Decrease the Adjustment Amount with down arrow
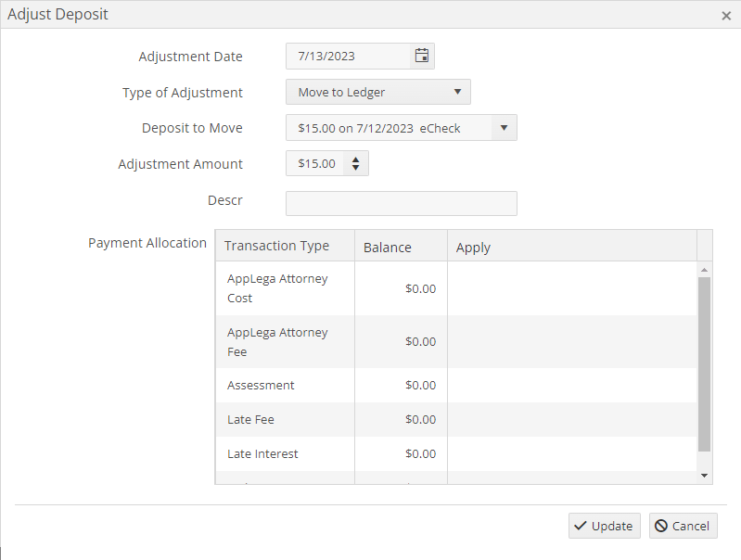The height and width of the screenshot is (560, 741). tap(355, 167)
